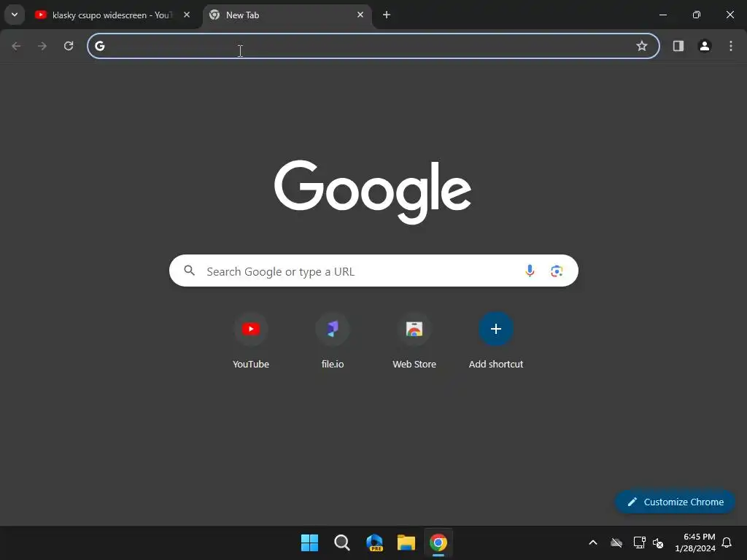Open the Web Store shortcut
The image size is (747, 560).
(x=414, y=341)
